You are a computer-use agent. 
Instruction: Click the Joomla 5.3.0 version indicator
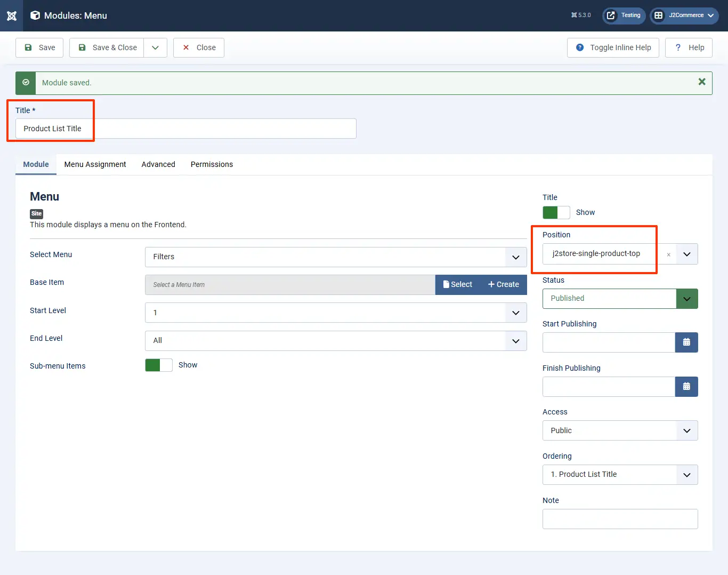(581, 15)
